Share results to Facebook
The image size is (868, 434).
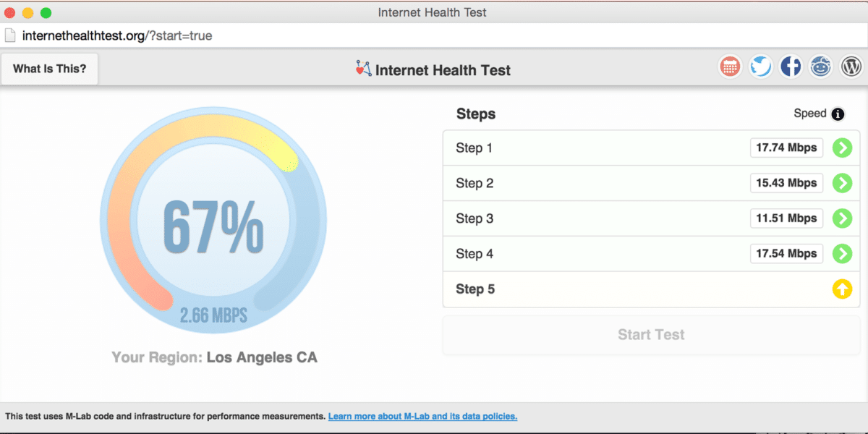click(791, 66)
